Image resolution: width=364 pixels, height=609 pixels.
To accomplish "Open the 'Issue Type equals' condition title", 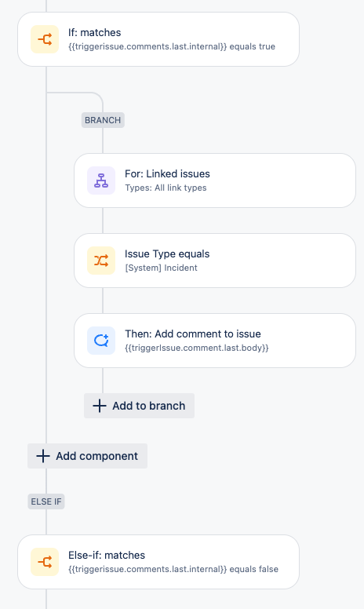I will click(x=167, y=254).
